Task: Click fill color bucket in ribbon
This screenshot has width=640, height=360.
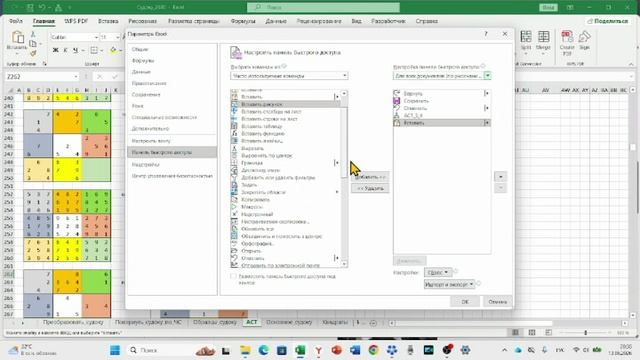Action: click(x=113, y=50)
